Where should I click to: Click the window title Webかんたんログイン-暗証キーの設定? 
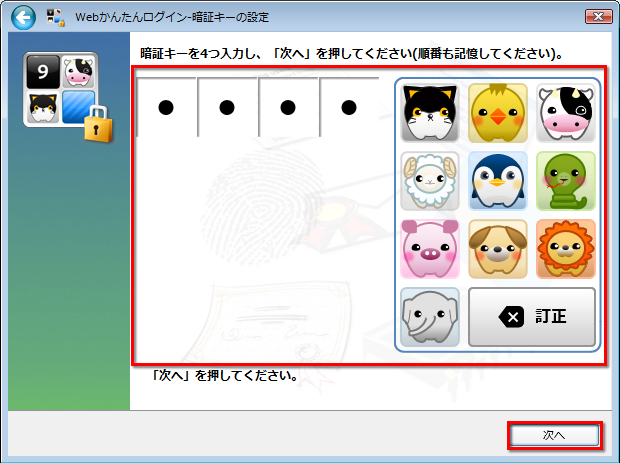pos(172,17)
